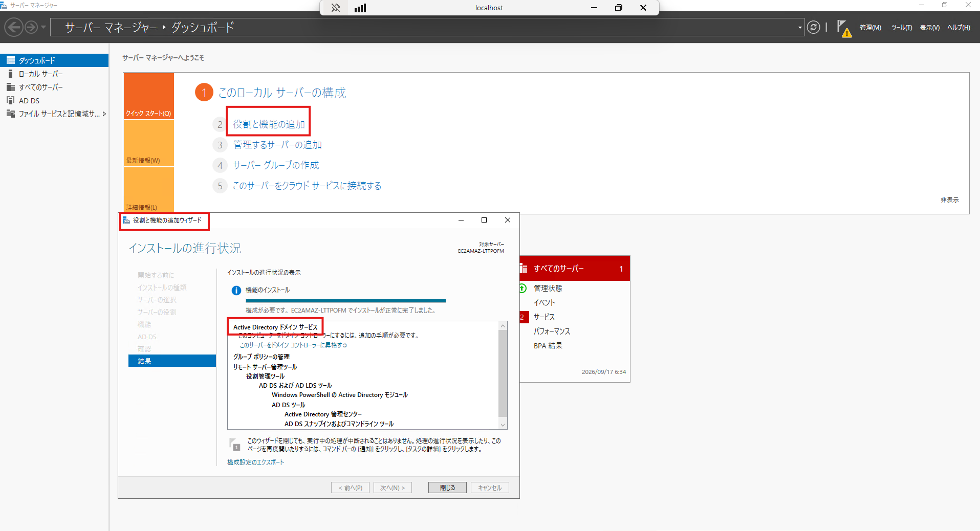Expand the address bar breadcrumb dropdown
Screen dimensions: 980x531
pos(800,28)
